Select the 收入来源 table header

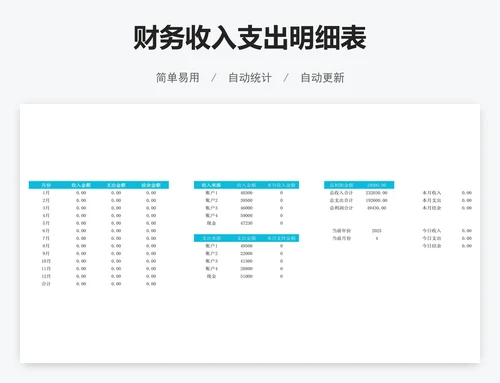tap(211, 185)
